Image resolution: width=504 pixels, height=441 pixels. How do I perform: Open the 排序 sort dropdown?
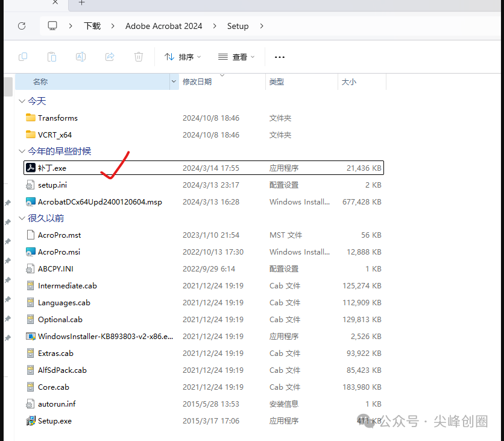pyautogui.click(x=182, y=57)
